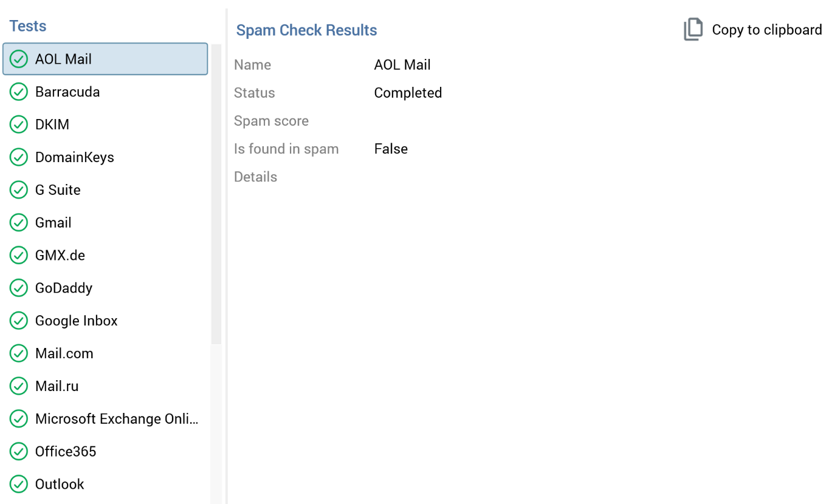Click the Copy to clipboard text
This screenshot has height=504, width=829.
coord(766,30)
